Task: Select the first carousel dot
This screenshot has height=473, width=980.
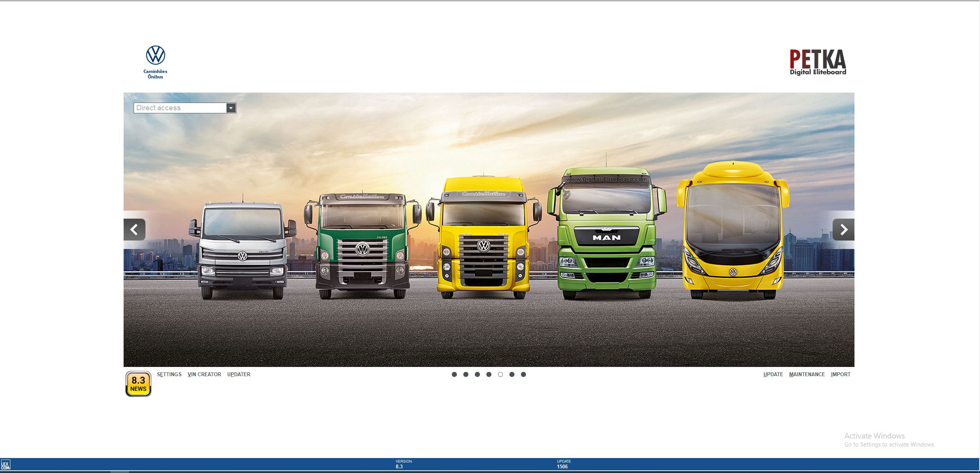Action: coord(454,374)
